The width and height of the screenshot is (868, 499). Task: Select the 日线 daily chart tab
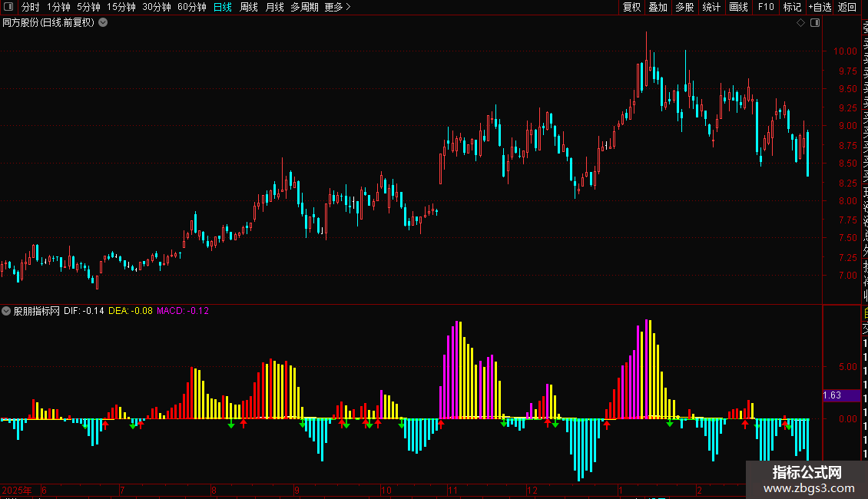point(223,7)
